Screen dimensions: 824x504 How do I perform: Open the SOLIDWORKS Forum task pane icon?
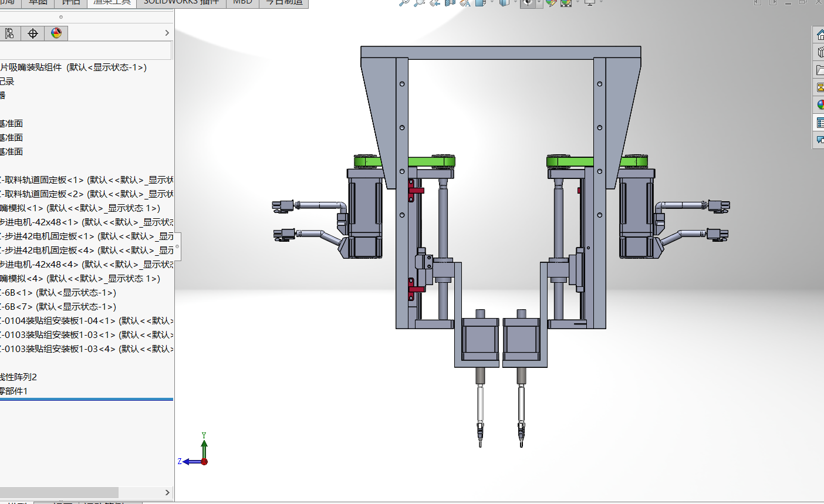click(x=820, y=140)
